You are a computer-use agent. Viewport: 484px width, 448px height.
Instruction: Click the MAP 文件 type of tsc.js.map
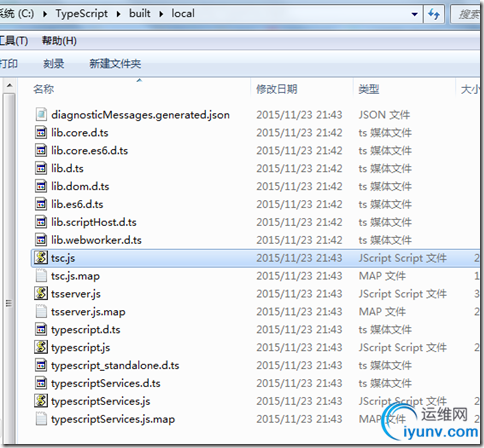pyautogui.click(x=382, y=276)
